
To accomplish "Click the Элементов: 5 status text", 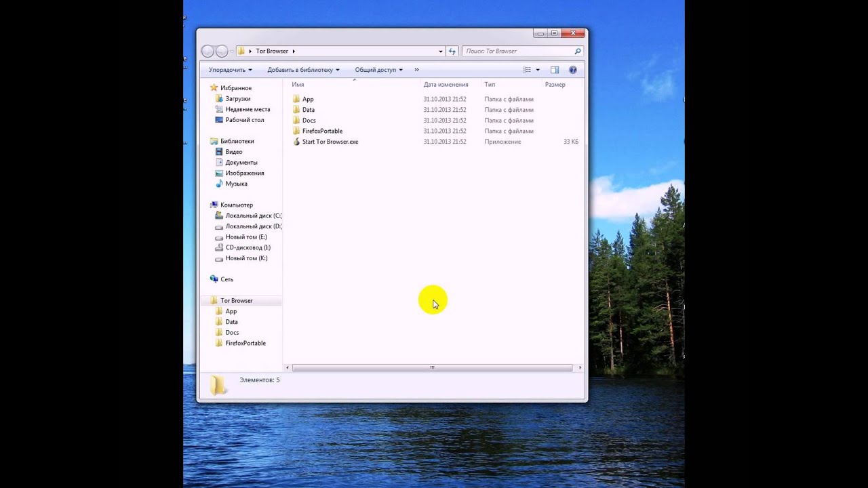I will 260,380.
